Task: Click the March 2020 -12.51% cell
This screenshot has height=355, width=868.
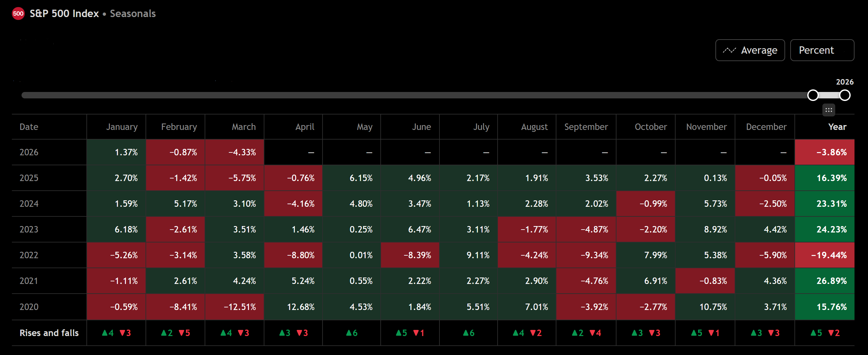Action: pos(240,307)
